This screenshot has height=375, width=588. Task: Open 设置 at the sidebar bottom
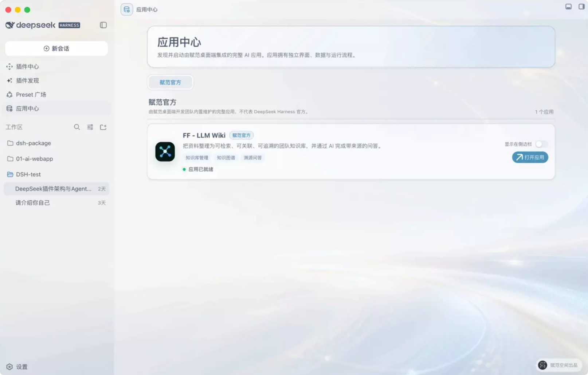17,367
